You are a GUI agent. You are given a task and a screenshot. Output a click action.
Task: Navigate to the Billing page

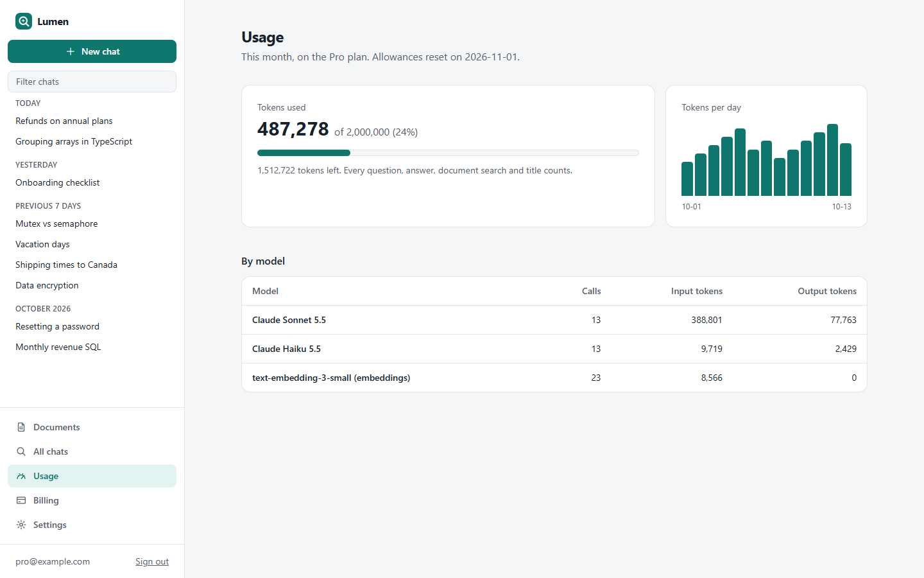click(92, 500)
